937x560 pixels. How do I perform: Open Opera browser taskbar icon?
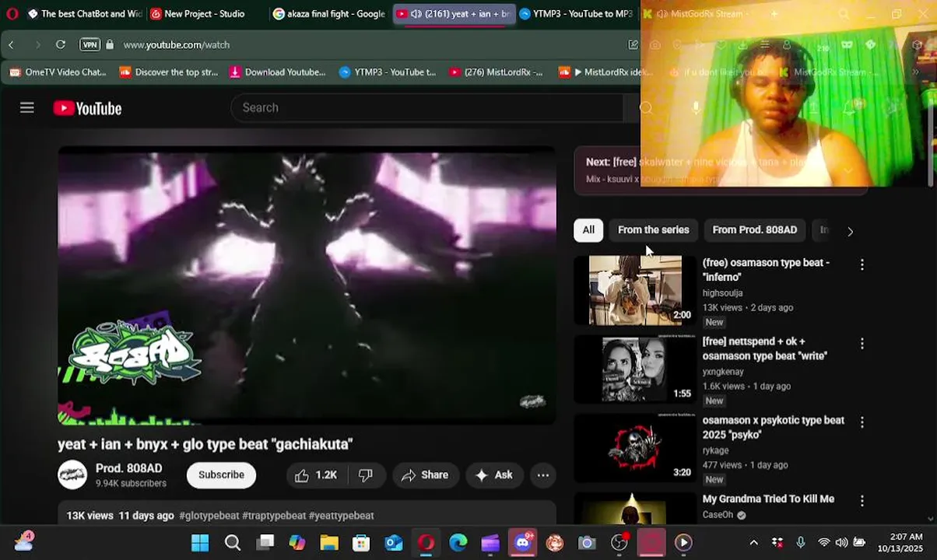tap(426, 543)
